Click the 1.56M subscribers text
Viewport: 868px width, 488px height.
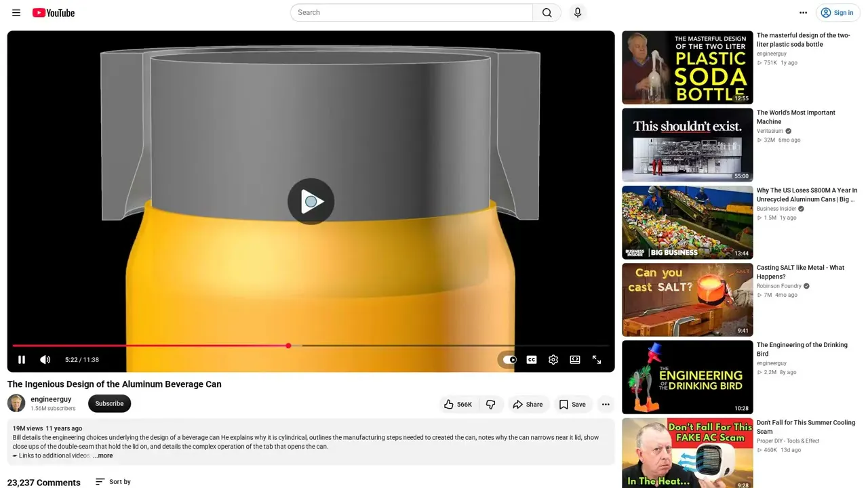pos(53,409)
